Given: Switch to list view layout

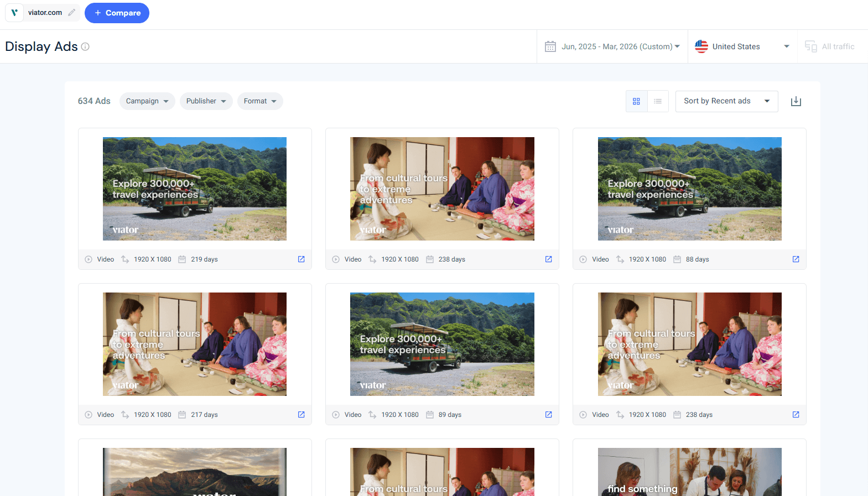Looking at the screenshot, I should coord(658,101).
